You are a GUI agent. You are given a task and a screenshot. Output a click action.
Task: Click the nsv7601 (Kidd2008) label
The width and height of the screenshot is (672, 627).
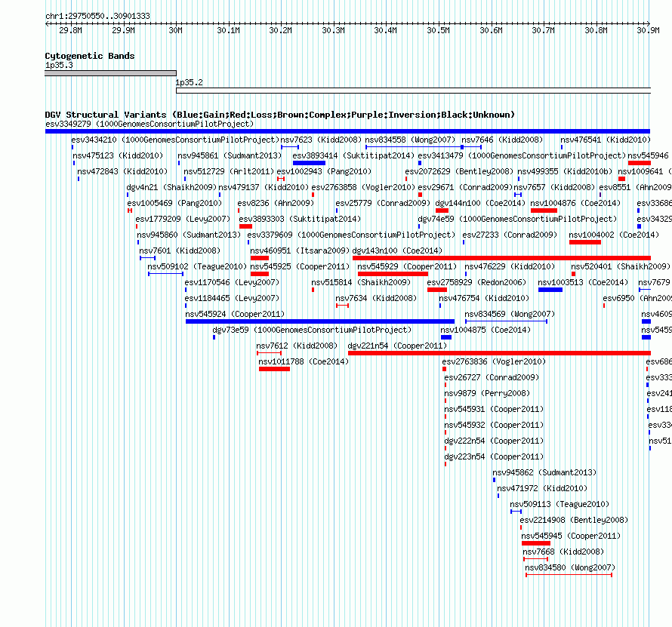[180, 250]
